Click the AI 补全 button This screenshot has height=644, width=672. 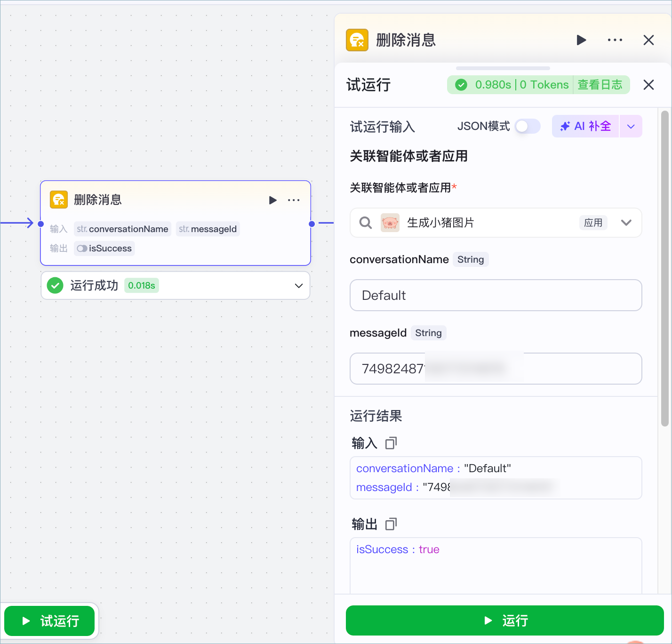pyautogui.click(x=585, y=126)
